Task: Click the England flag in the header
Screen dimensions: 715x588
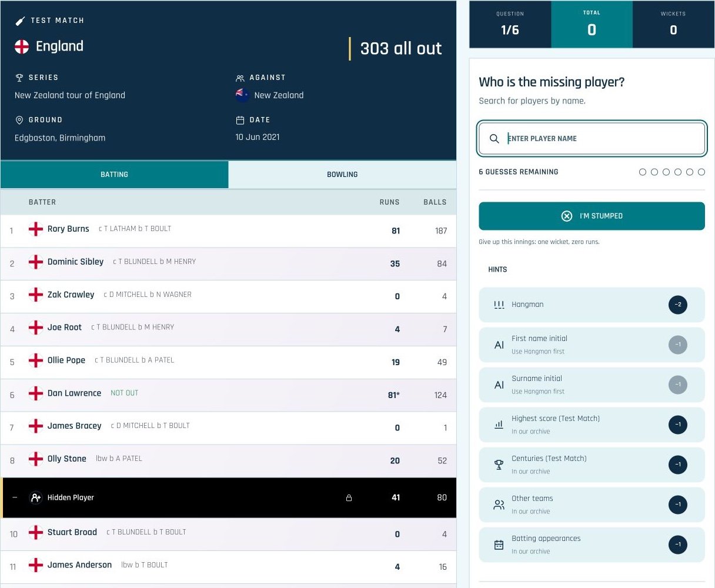Action: click(x=22, y=46)
